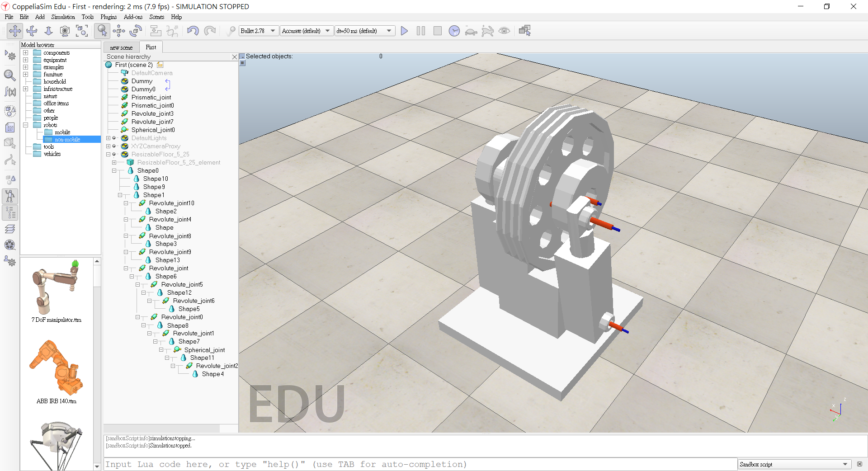868x471 pixels.
Task: Expand the ResizableFloor_5_25_element node
Action: (x=114, y=162)
